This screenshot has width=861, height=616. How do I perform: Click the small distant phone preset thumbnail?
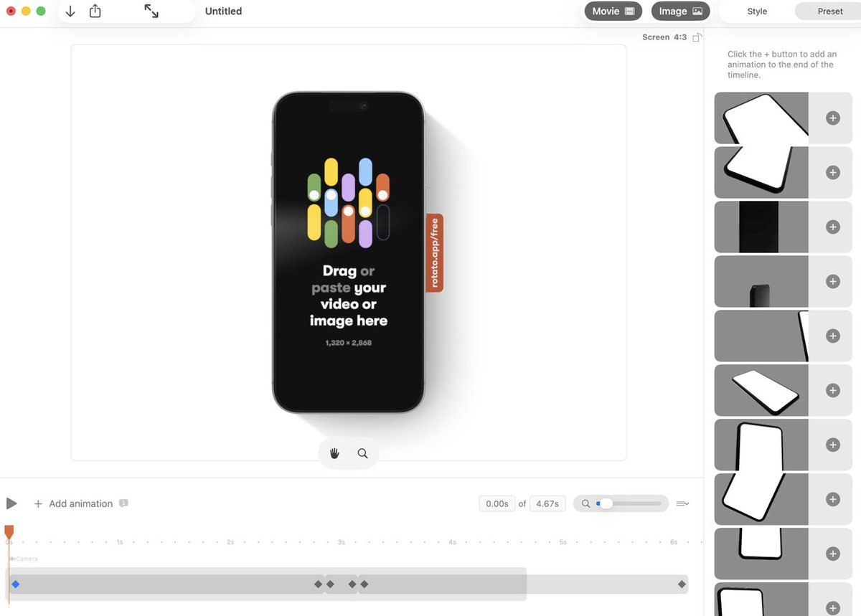[x=761, y=282]
